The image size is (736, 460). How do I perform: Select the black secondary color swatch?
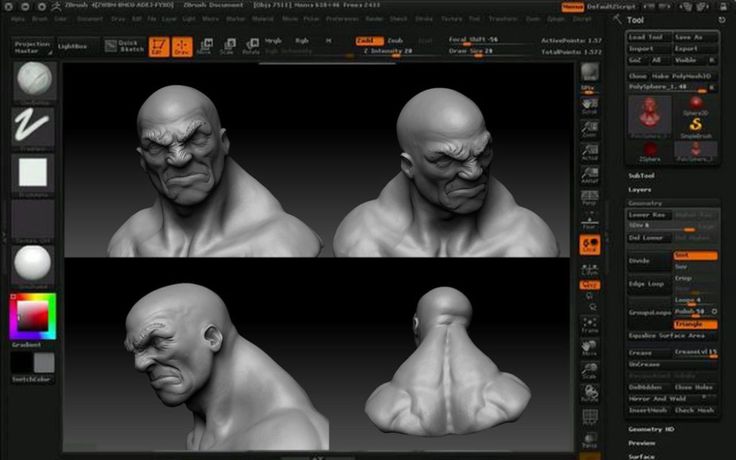(x=21, y=363)
